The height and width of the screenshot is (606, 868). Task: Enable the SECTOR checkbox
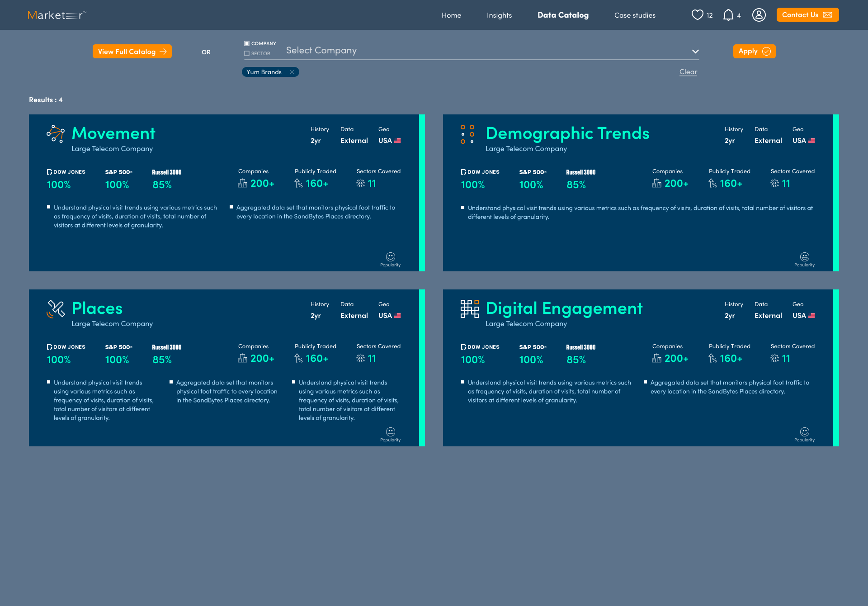[247, 53]
